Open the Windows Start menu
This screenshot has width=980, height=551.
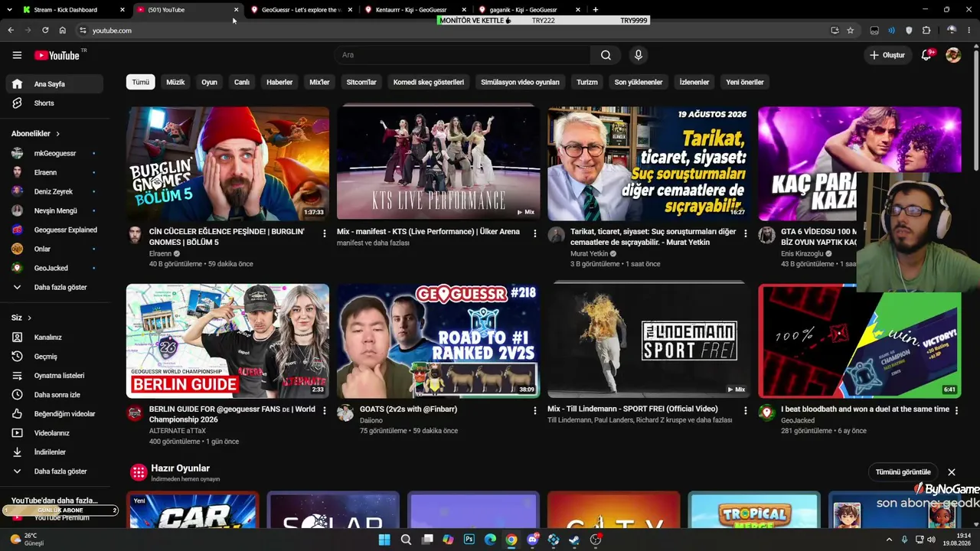click(384, 540)
